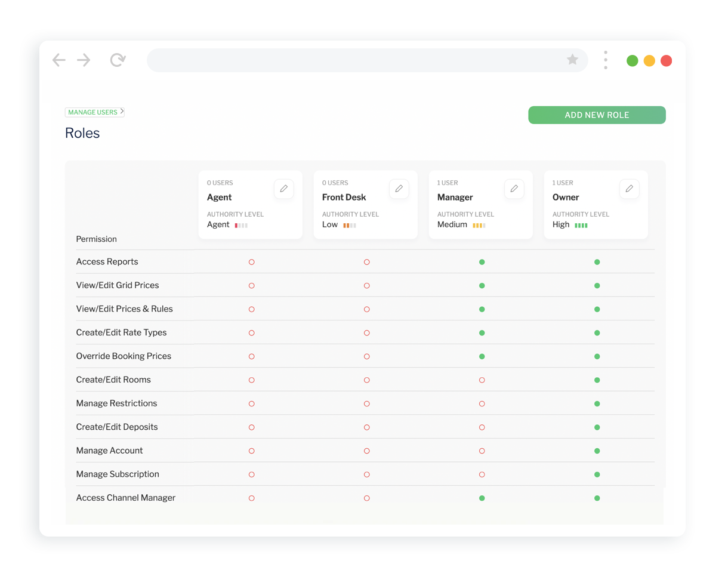Disable Manage Subscription for Owner

coord(597,474)
